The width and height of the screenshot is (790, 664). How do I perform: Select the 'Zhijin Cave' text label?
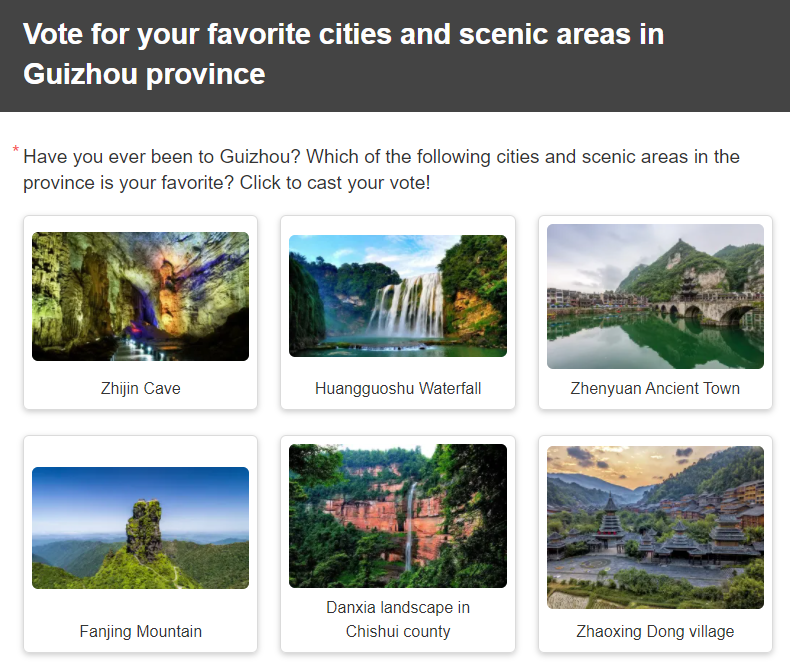140,388
